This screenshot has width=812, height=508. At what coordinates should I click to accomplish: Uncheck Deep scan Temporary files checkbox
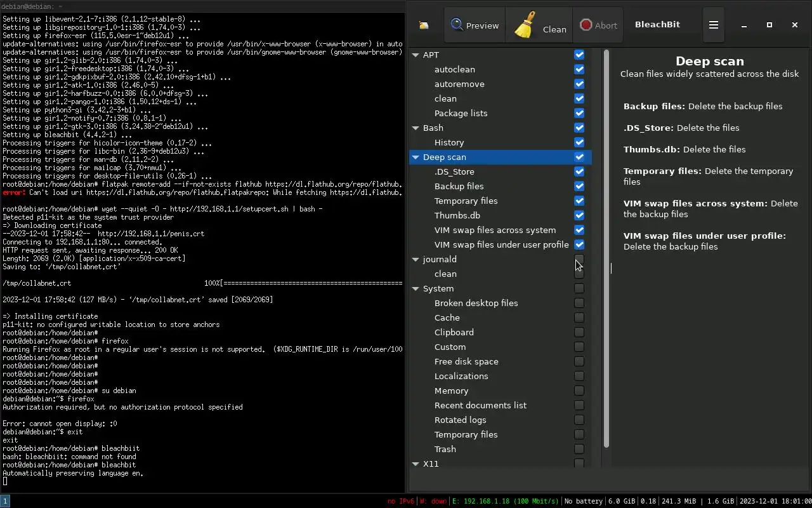point(579,201)
